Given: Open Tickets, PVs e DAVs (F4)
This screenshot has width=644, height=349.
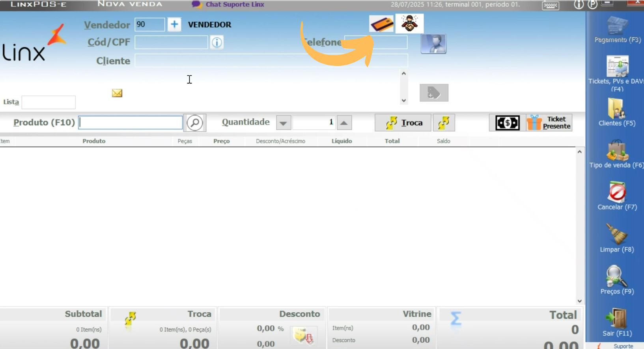Looking at the screenshot, I should click(617, 74).
